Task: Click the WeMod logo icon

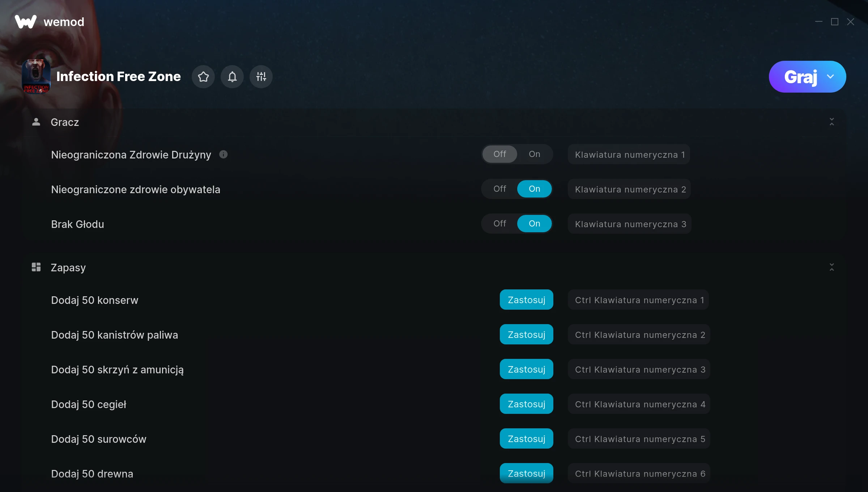Action: [25, 22]
